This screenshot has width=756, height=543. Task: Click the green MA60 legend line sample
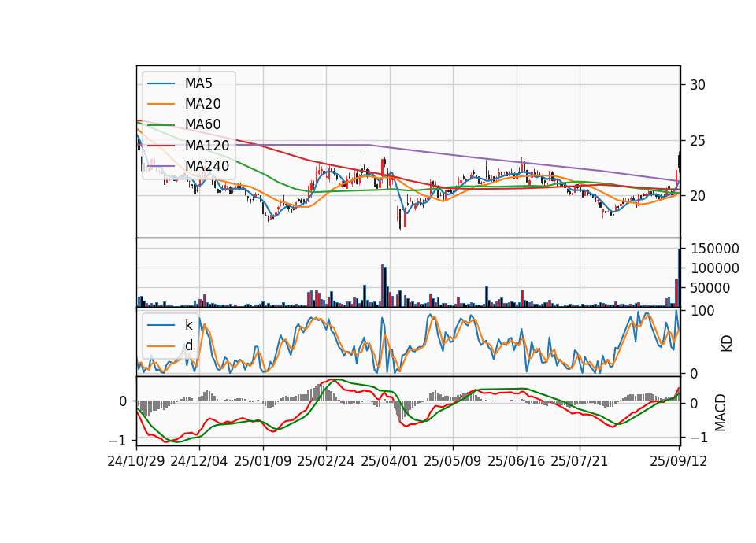click(x=161, y=124)
